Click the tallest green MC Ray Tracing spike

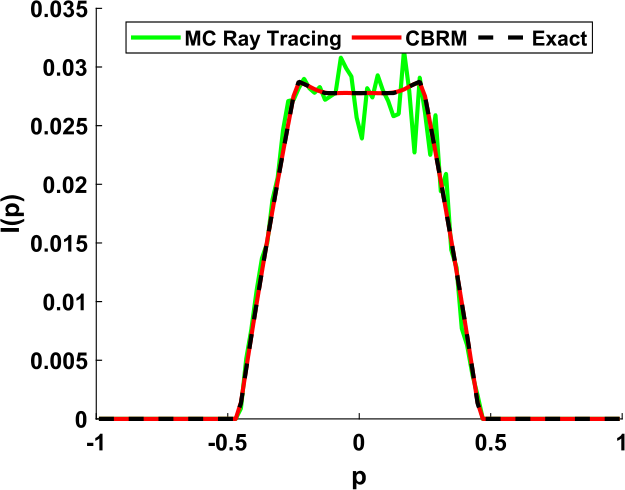[x=405, y=57]
